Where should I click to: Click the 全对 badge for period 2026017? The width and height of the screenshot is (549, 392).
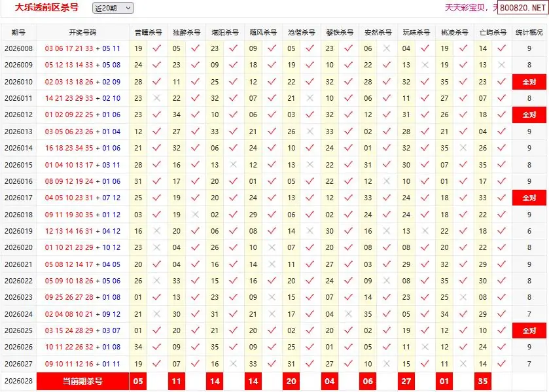529,198
